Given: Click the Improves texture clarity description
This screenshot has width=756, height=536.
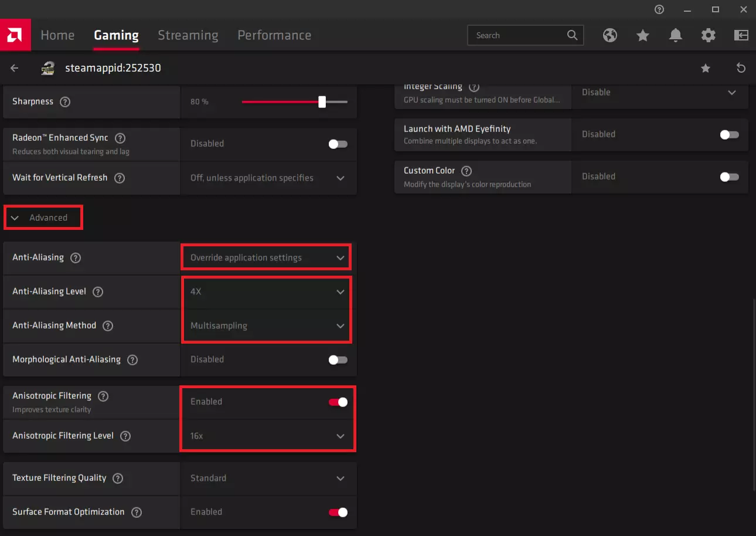Looking at the screenshot, I should pos(52,409).
